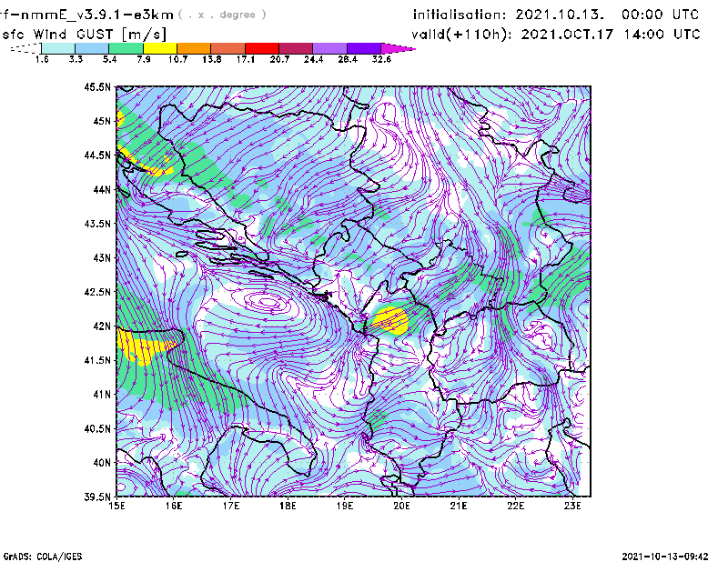The image size is (728, 562).
Task: Click the 45N latitude label
Action: (x=102, y=121)
